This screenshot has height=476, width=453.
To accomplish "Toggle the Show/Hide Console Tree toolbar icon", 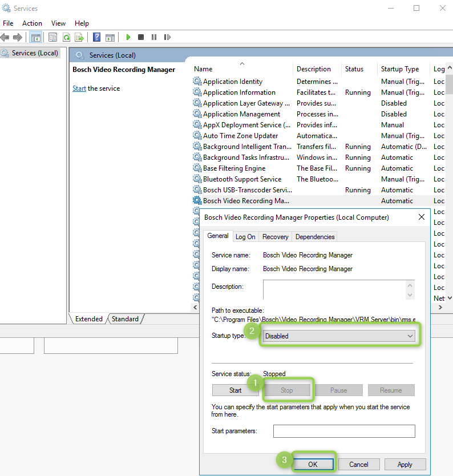I will (x=36, y=37).
